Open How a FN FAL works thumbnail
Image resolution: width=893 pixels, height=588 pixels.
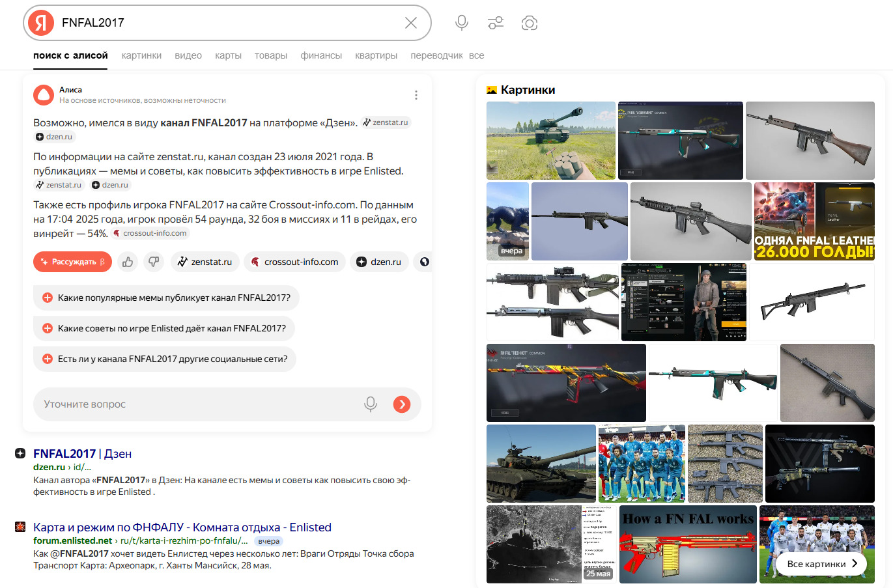click(688, 544)
